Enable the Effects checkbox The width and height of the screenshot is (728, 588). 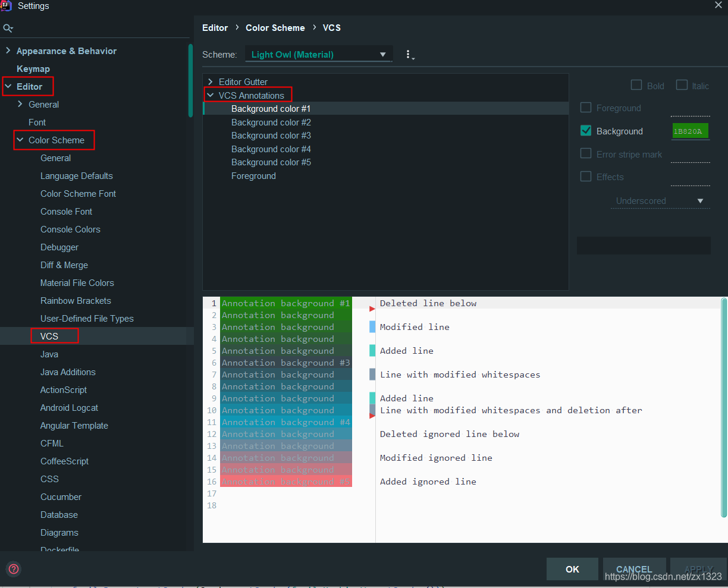pyautogui.click(x=586, y=177)
